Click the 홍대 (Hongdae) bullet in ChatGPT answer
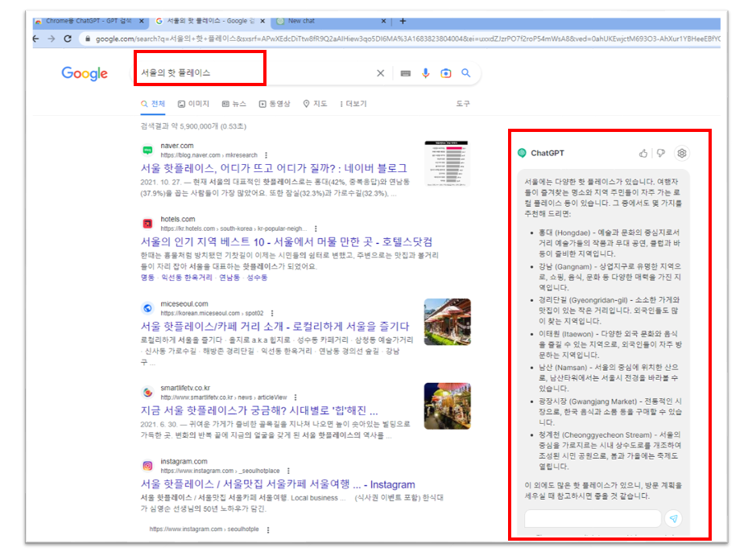The width and height of the screenshot is (752, 560). coord(609,243)
